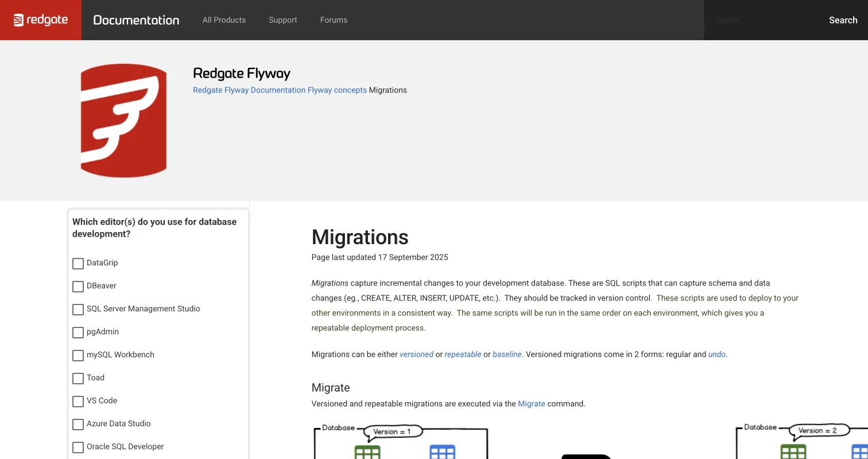Click the red Flyway product logo

tap(123, 121)
